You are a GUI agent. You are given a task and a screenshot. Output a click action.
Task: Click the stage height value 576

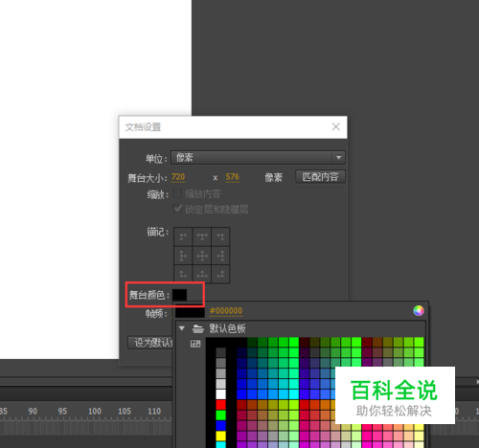[233, 177]
